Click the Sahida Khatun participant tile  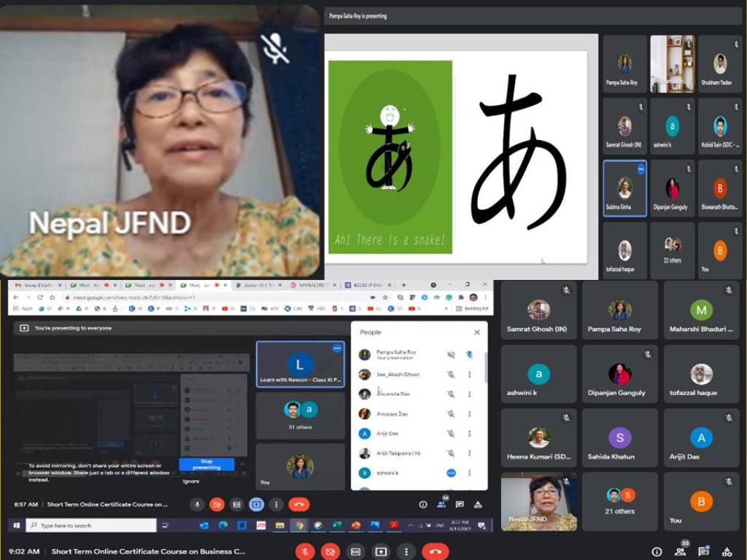tap(620, 437)
